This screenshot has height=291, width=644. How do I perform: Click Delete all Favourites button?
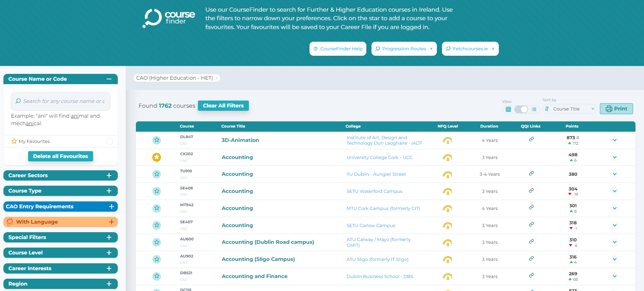coord(61,156)
